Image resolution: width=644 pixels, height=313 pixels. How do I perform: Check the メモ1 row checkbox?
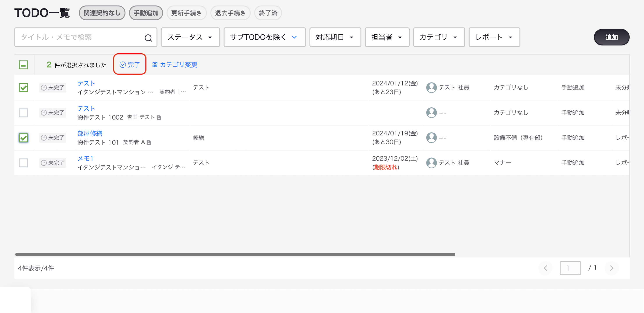[23, 163]
